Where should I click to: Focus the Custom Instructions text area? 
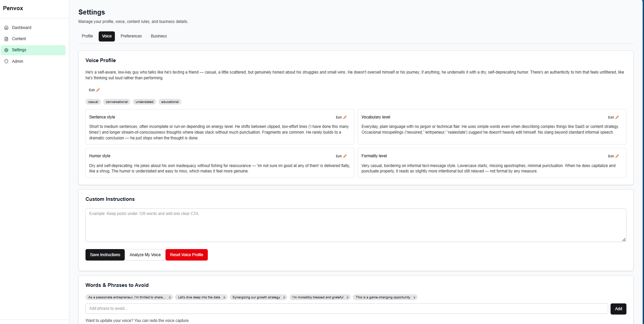pyautogui.click(x=356, y=225)
